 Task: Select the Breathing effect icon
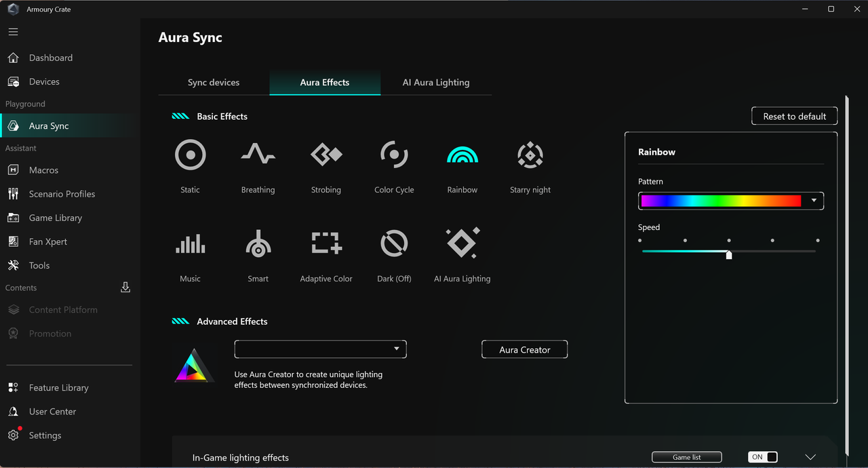(258, 155)
